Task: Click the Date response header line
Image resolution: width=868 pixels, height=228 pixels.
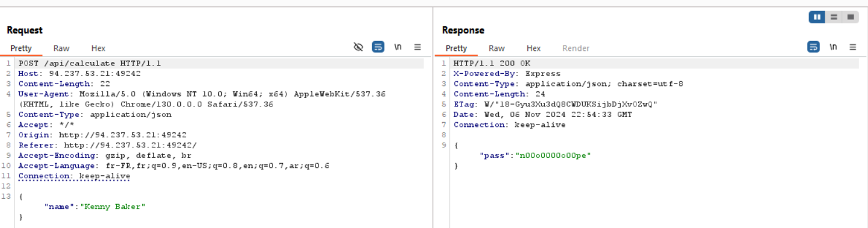Action: (542, 115)
